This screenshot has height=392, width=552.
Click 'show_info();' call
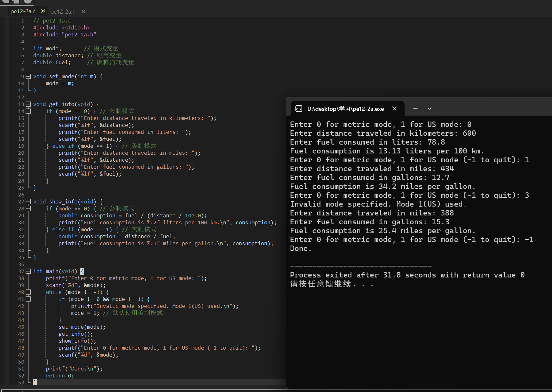78,341
